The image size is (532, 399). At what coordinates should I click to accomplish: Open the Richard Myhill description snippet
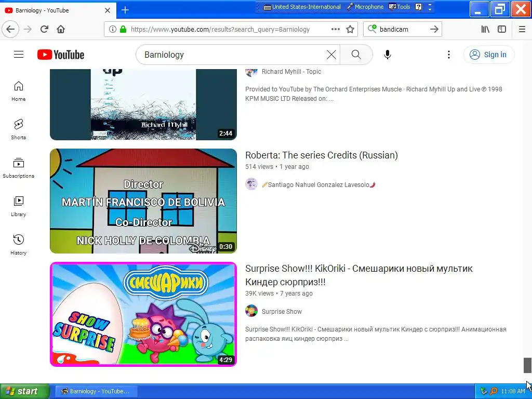[x=374, y=94]
